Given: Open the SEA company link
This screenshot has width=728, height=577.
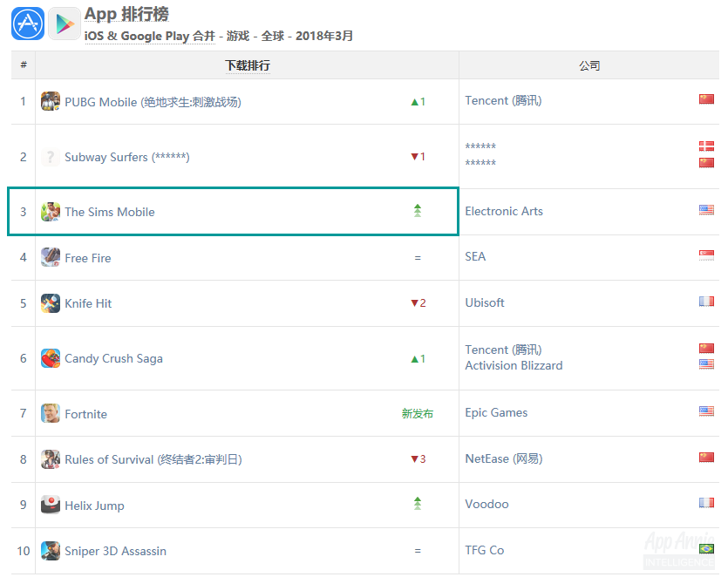Looking at the screenshot, I should (x=475, y=257).
